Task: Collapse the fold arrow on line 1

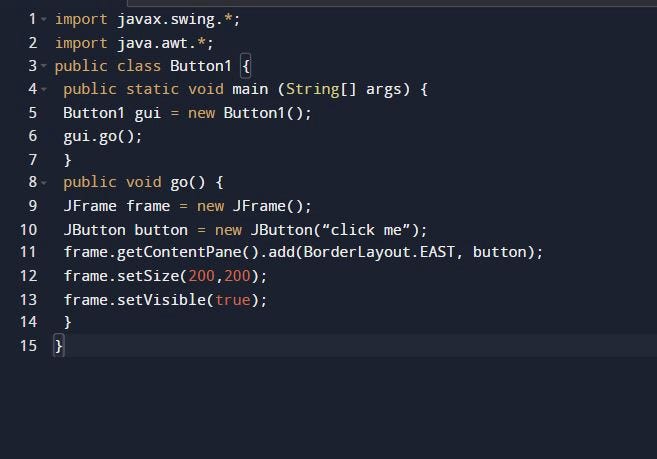Action: 44,19
